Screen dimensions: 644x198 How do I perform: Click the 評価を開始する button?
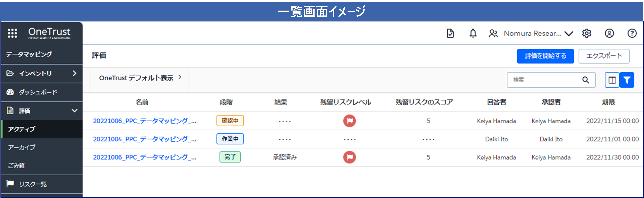pos(545,56)
